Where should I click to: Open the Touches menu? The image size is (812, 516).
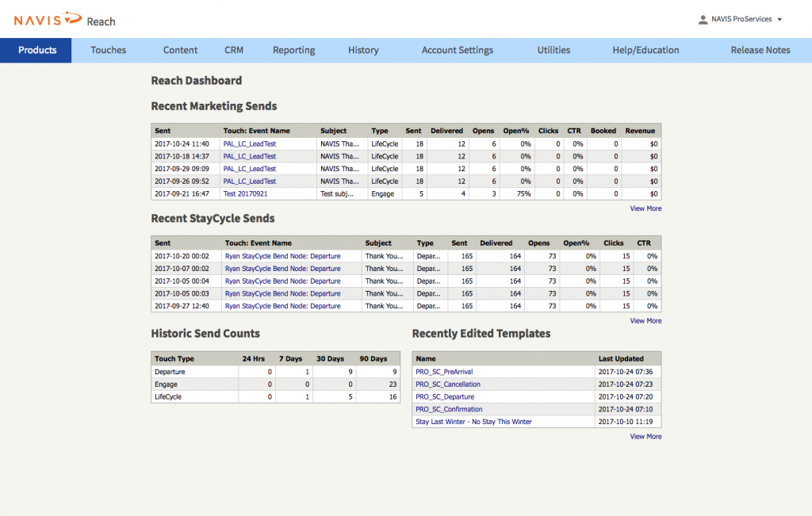pyautogui.click(x=108, y=50)
